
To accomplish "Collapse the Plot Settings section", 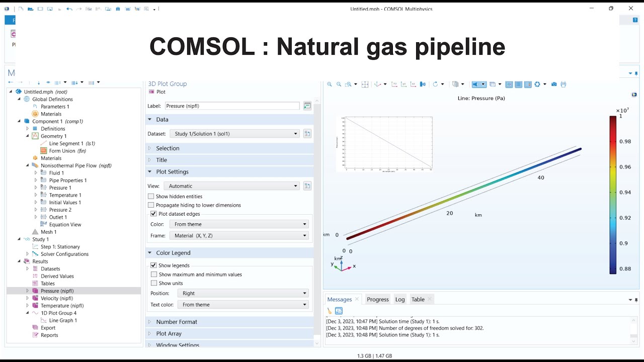I will coord(229,172).
